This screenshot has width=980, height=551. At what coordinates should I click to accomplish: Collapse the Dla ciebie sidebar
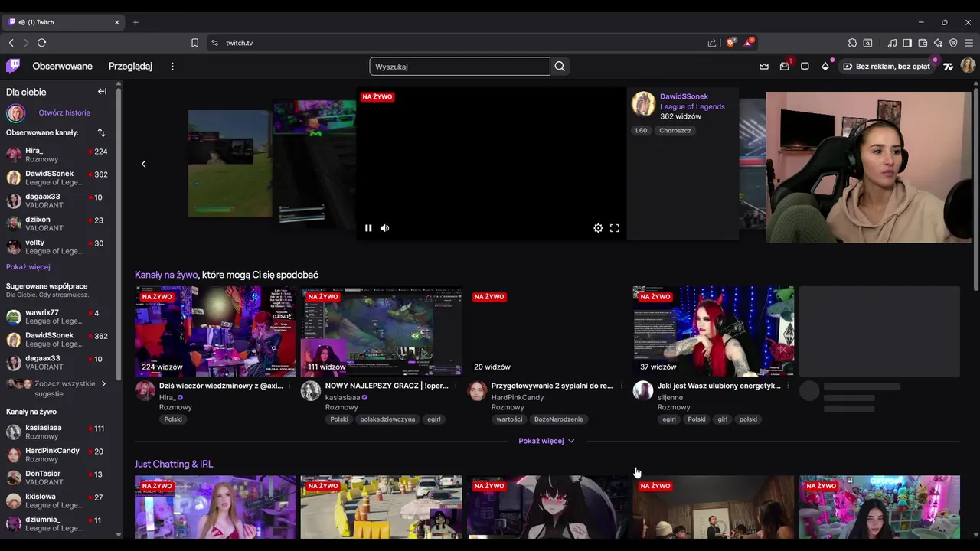102,92
